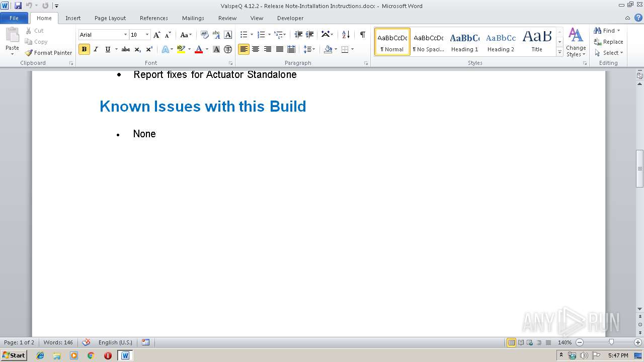The image size is (644, 362).
Task: Click the Multilevel List icon
Action: [278, 34]
